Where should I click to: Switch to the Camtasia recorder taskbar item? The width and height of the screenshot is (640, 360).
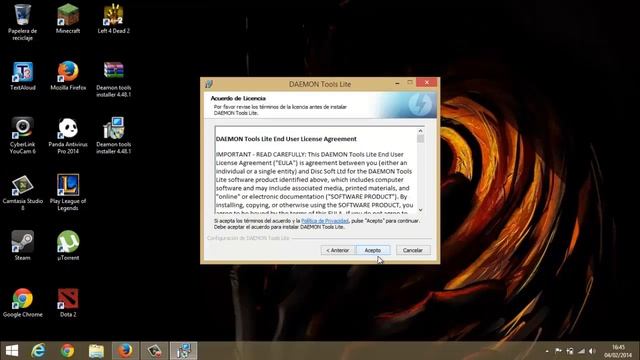154,351
